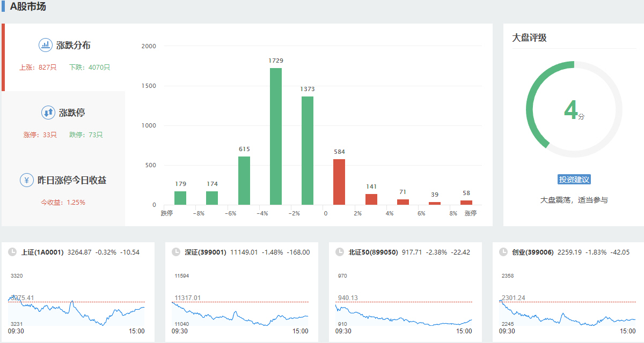The width and height of the screenshot is (644, 343).
Task: Click the 涨跌分布 bar chart icon
Action: click(x=46, y=45)
